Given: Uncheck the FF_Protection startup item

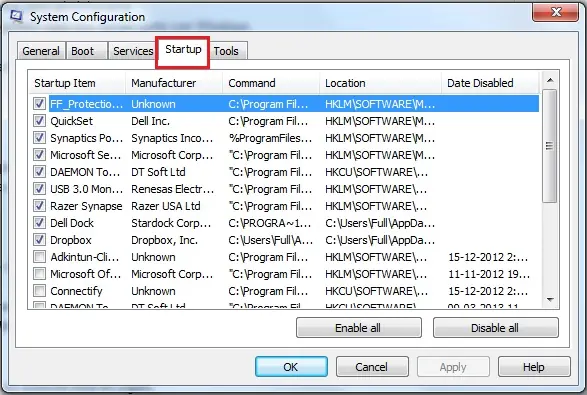Looking at the screenshot, I should [x=39, y=104].
